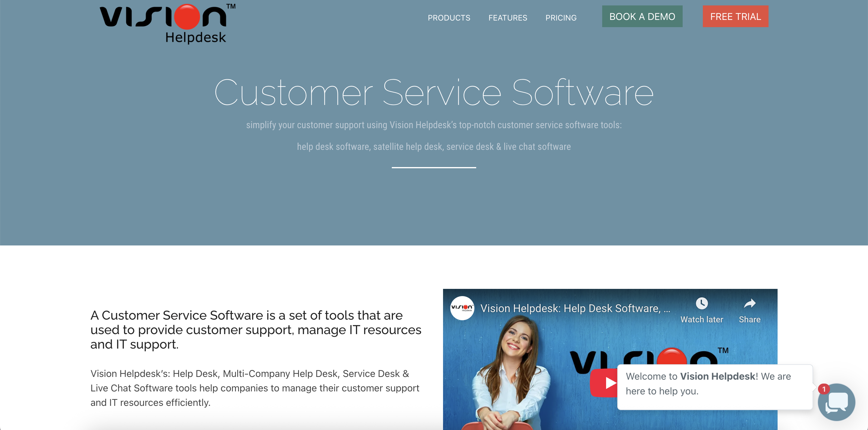
Task: Click the Welcome to Vision Helpdesk chat popup
Action: [x=715, y=387]
